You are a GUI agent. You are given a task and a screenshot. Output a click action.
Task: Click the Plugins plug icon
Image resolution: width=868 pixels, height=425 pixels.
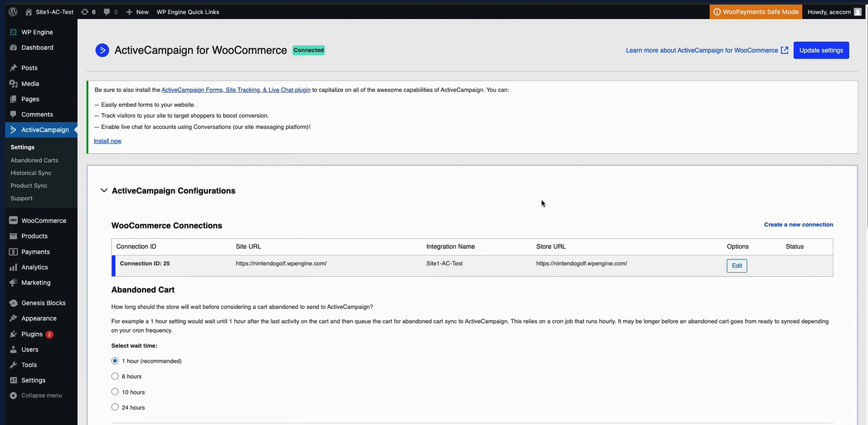[x=13, y=334]
